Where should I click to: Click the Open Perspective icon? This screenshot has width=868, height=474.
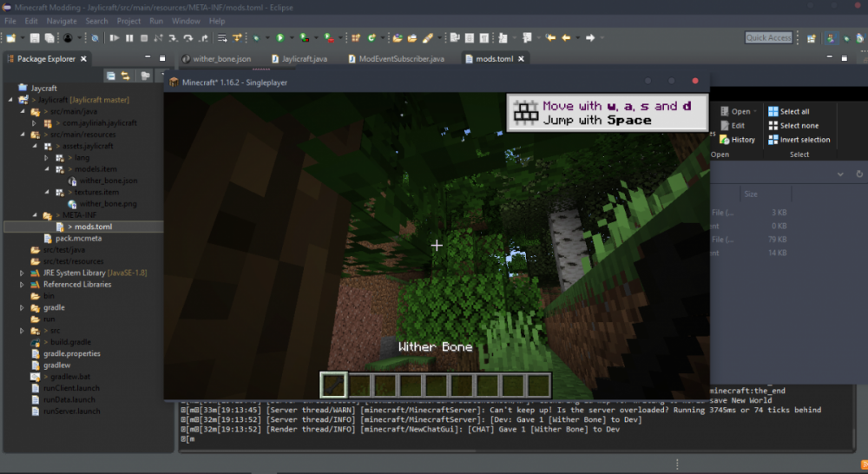pyautogui.click(x=811, y=37)
